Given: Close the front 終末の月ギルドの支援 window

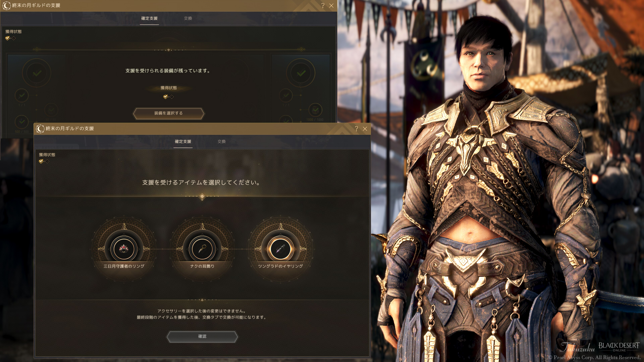Looking at the screenshot, I should tap(365, 129).
